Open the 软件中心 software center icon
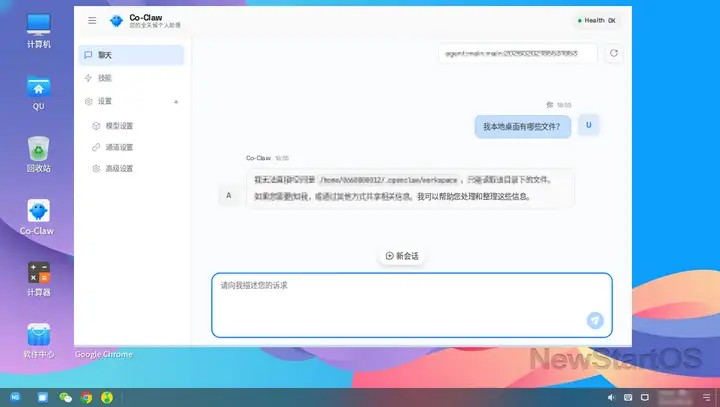The width and height of the screenshot is (720, 407). [38, 335]
